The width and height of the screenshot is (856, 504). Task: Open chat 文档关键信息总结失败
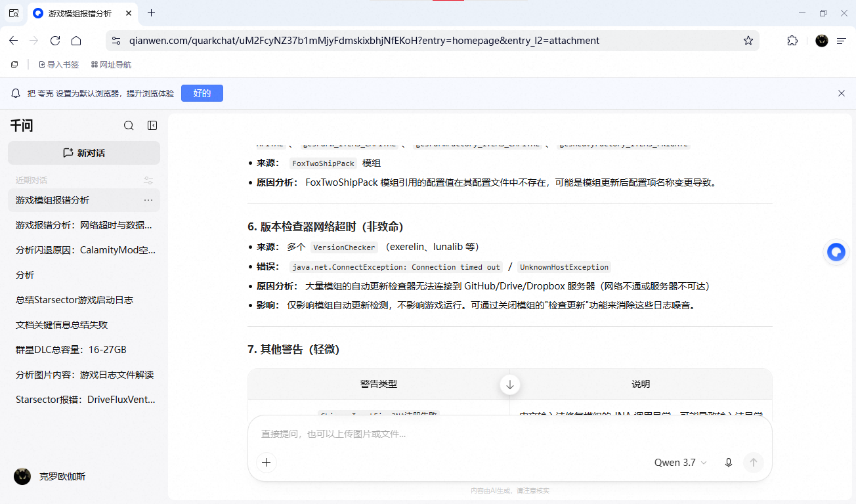pos(84,325)
